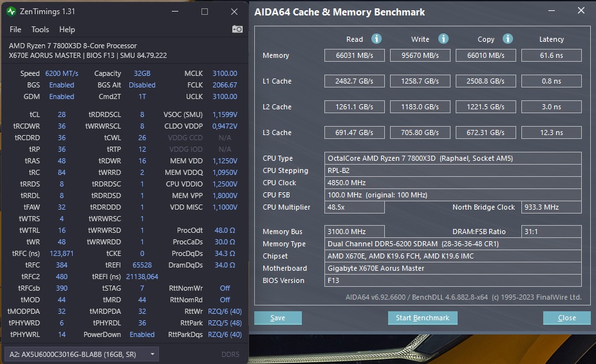Click the CPU Multiplier field 48.5x

click(x=354, y=207)
